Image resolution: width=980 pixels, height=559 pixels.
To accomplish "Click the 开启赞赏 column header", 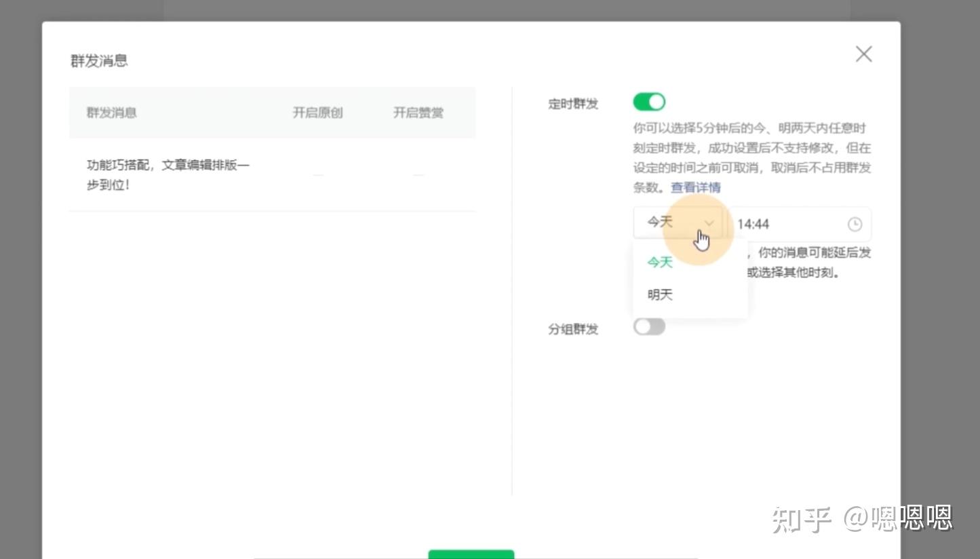I will click(x=418, y=113).
